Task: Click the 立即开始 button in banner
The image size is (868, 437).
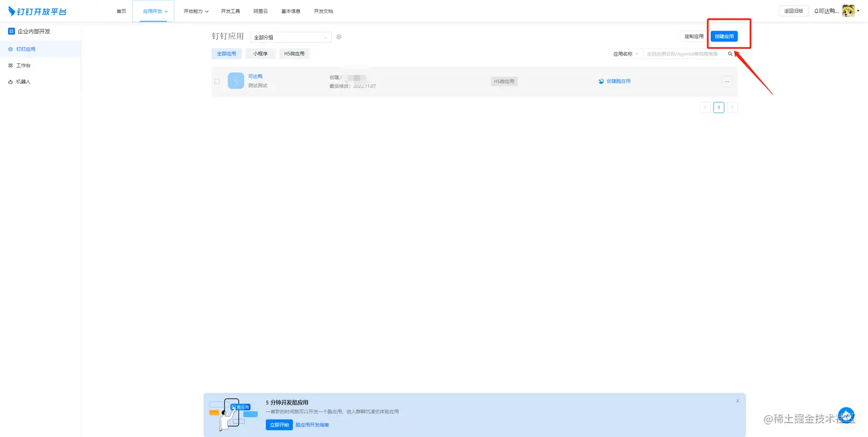Action: pyautogui.click(x=279, y=425)
